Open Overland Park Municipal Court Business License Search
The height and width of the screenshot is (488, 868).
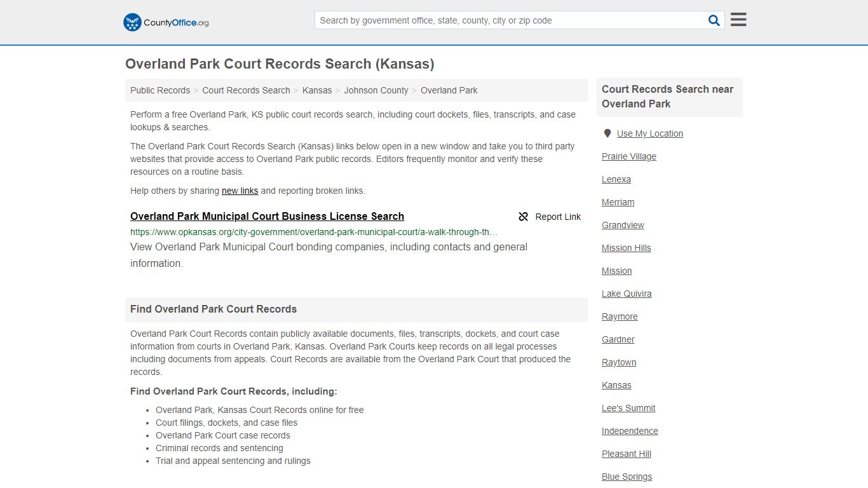tap(267, 216)
